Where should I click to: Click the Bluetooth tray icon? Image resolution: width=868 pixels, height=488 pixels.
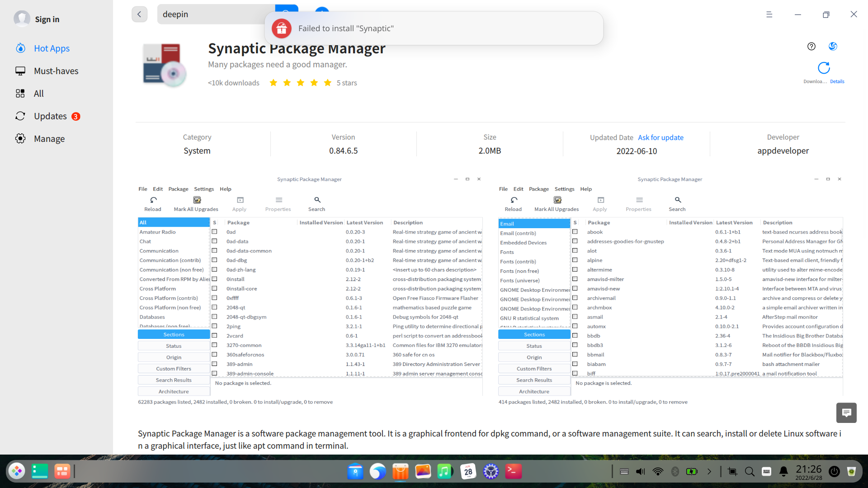pyautogui.click(x=675, y=472)
